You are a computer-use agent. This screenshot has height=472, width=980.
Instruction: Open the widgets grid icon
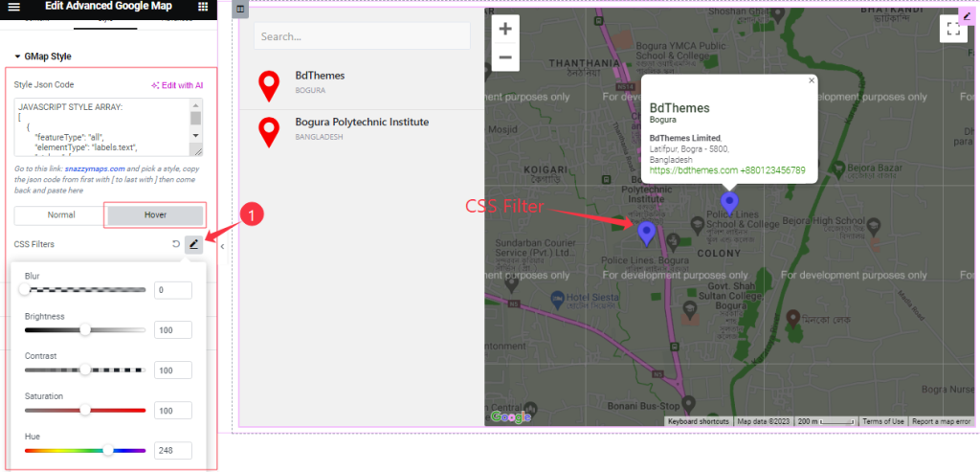pyautogui.click(x=203, y=7)
